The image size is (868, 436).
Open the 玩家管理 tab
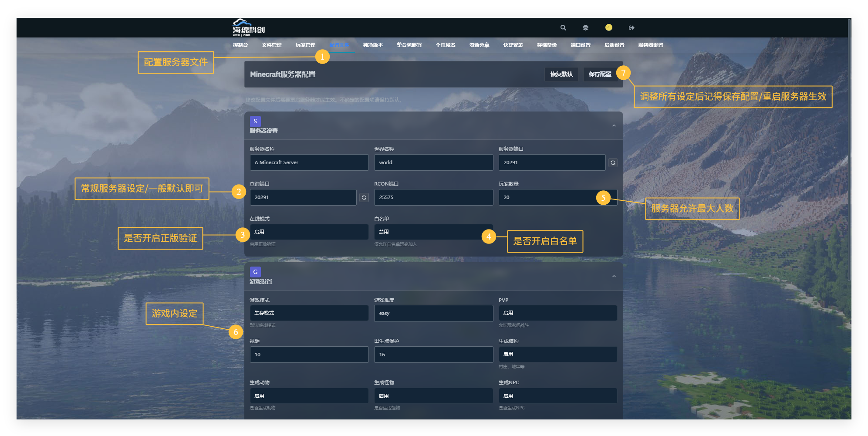[305, 45]
